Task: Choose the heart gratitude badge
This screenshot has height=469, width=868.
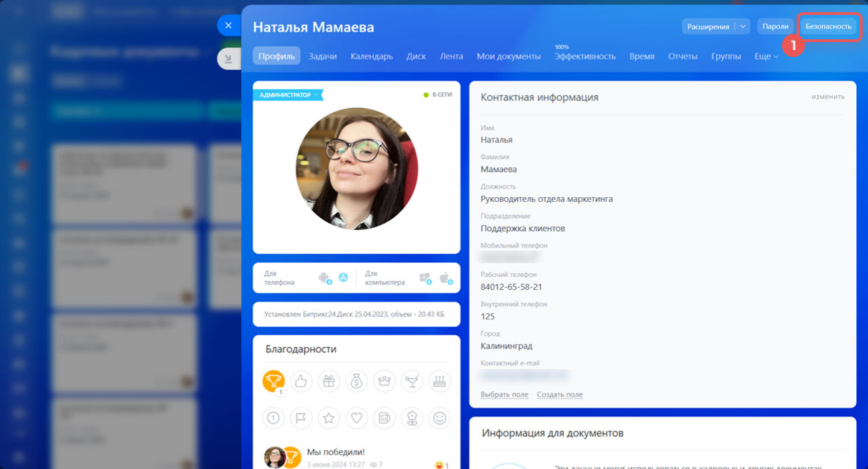Action: click(357, 418)
